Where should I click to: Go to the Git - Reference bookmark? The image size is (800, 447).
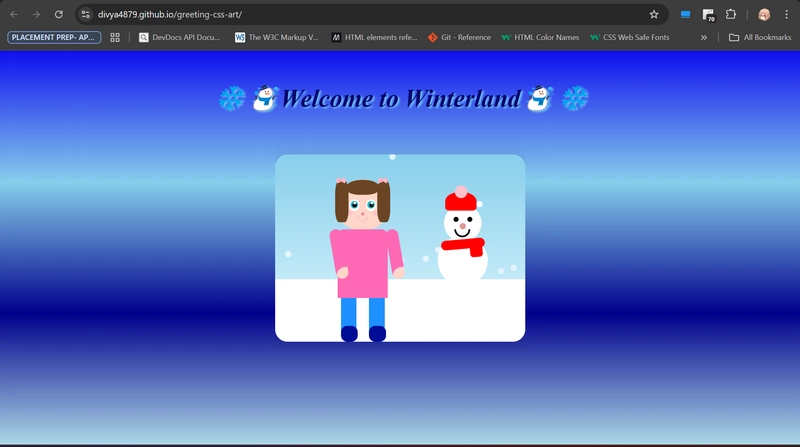(460, 38)
